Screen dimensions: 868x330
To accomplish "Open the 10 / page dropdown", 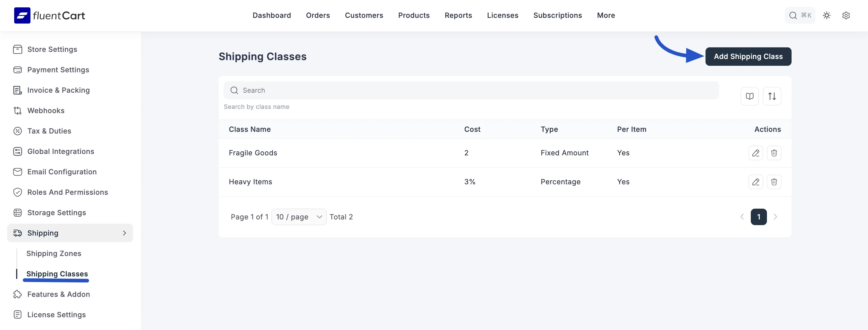I will tap(299, 217).
